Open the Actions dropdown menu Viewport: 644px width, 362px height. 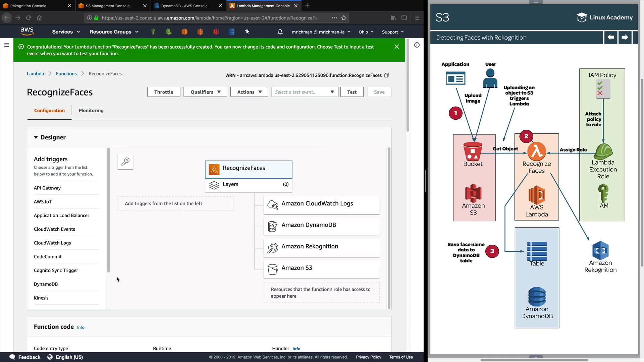coord(249,92)
